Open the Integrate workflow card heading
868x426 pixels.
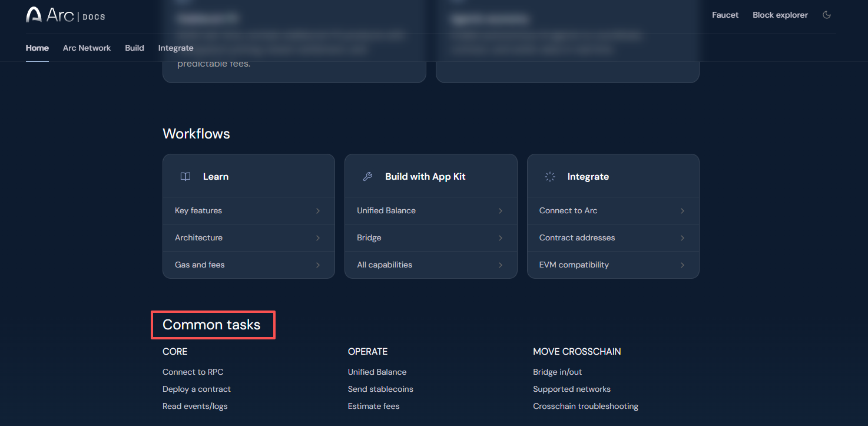click(588, 176)
